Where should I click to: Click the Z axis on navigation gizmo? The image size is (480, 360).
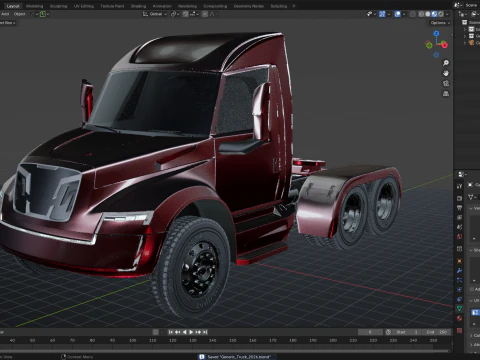[436, 33]
